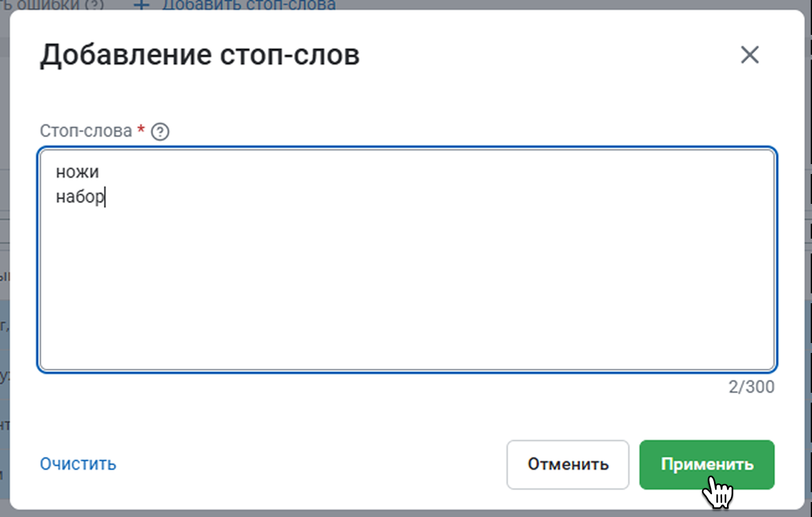Image resolution: width=812 pixels, height=517 pixels.
Task: Place cursor on the набор line
Action: tap(79, 198)
